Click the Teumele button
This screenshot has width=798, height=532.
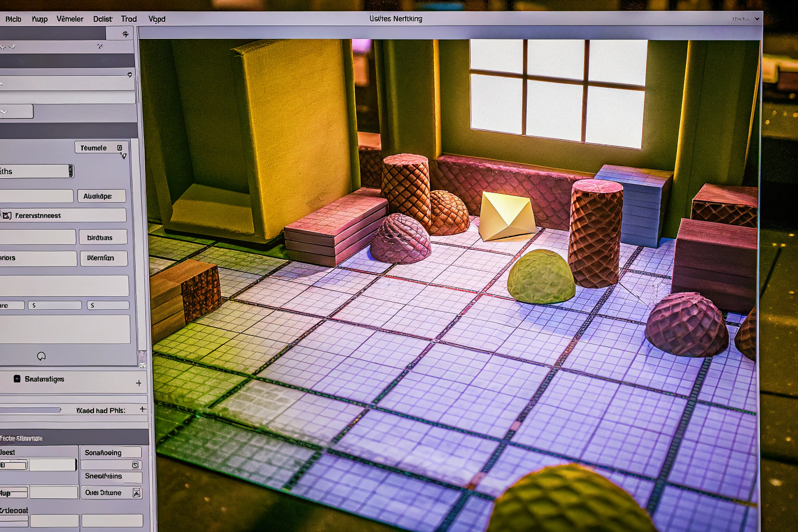(x=101, y=148)
